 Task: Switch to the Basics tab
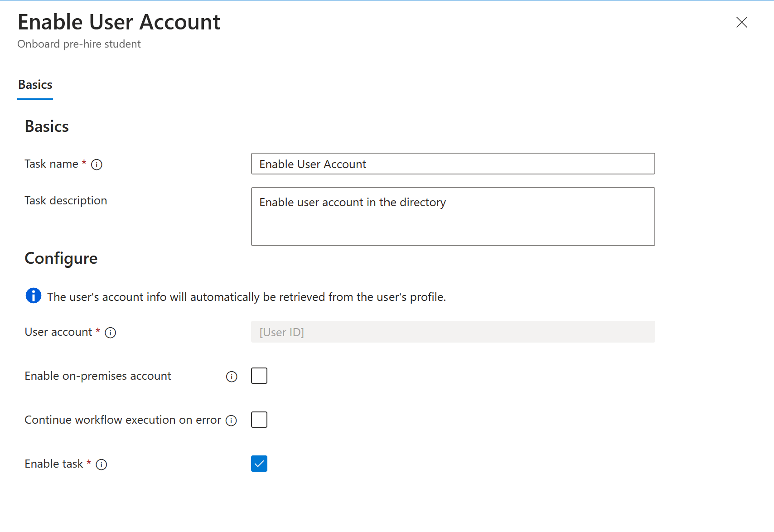35,84
